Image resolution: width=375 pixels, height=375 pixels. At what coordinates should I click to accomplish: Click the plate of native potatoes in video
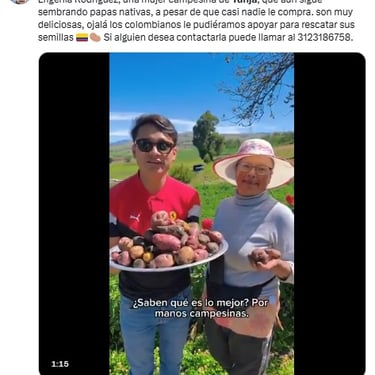pos(169,245)
